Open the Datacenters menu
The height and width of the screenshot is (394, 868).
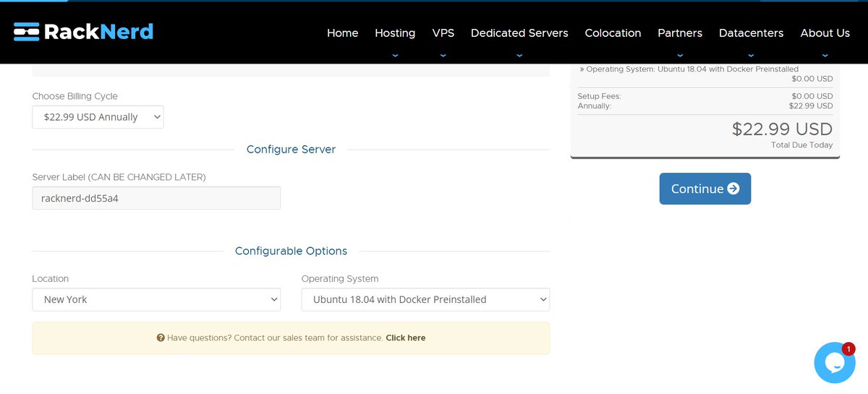751,33
